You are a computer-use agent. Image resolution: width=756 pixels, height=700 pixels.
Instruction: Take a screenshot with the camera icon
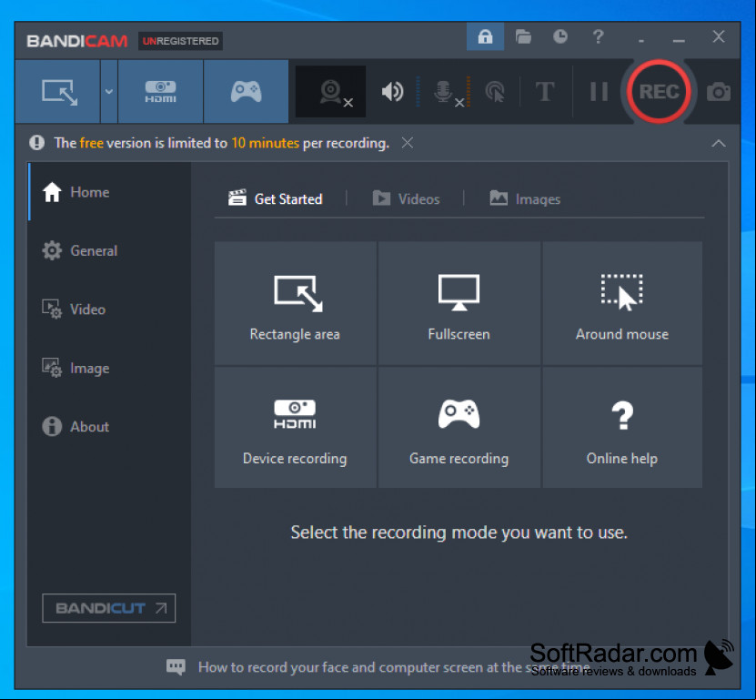coord(719,92)
